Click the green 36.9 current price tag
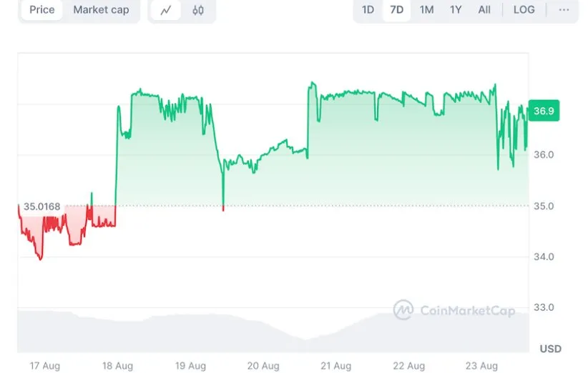Screen dimensions: 588x373 [544, 111]
